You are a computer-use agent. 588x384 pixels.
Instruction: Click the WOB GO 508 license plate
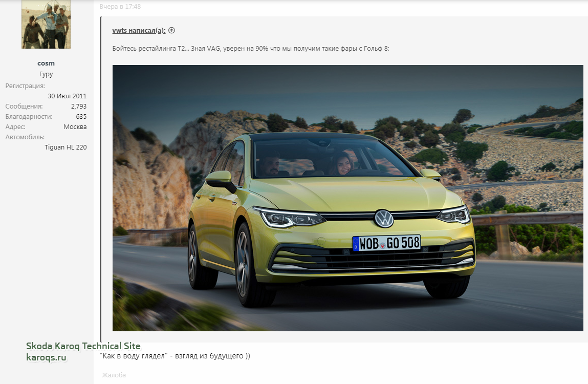386,243
